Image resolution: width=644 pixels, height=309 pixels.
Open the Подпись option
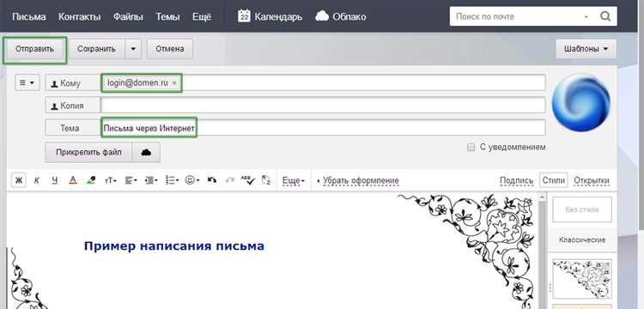point(516,180)
